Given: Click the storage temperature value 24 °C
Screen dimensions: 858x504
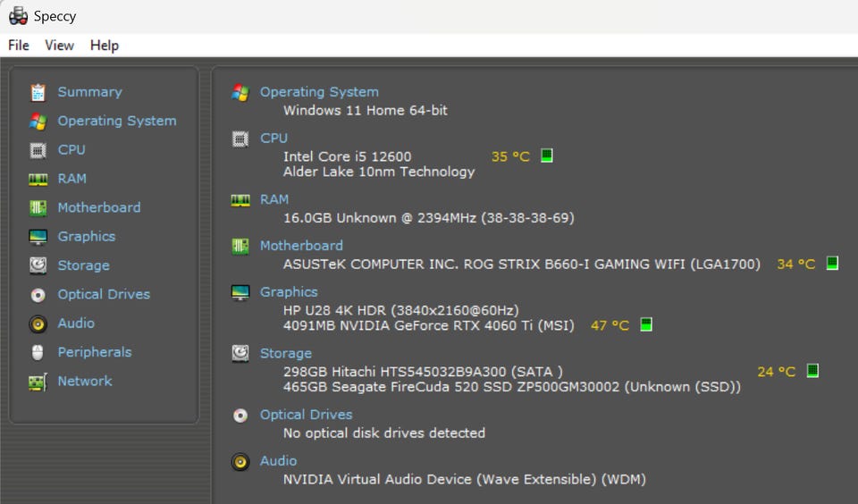Looking at the screenshot, I should pos(777,372).
